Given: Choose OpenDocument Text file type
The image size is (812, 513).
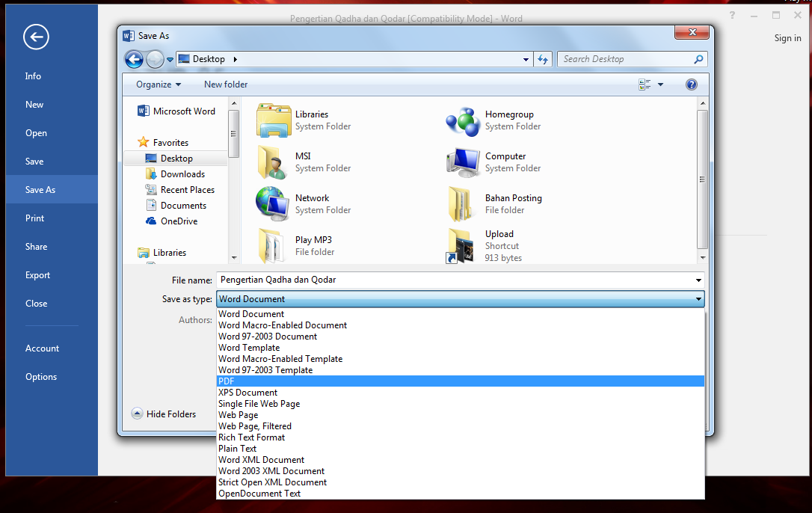Looking at the screenshot, I should pos(461,494).
